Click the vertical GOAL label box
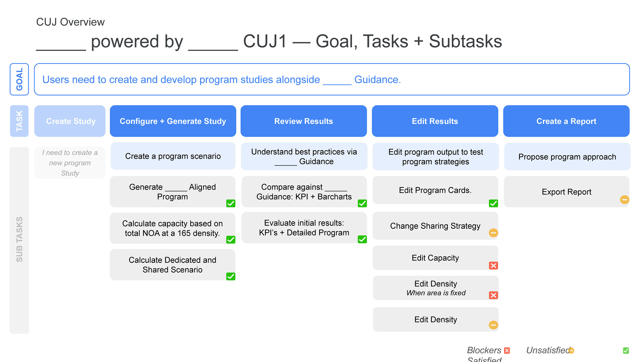644x362 pixels. tap(19, 79)
